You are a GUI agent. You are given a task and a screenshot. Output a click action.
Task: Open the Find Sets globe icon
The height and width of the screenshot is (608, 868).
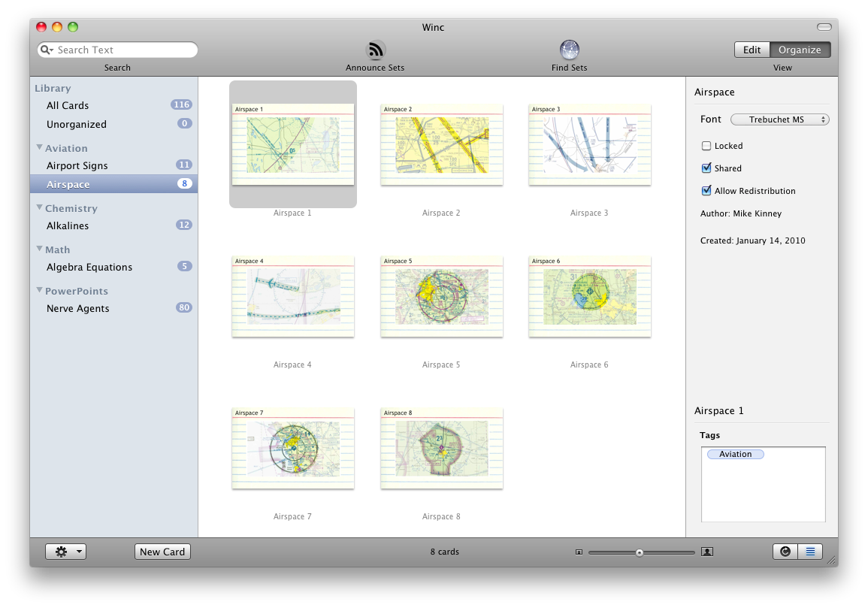click(569, 50)
